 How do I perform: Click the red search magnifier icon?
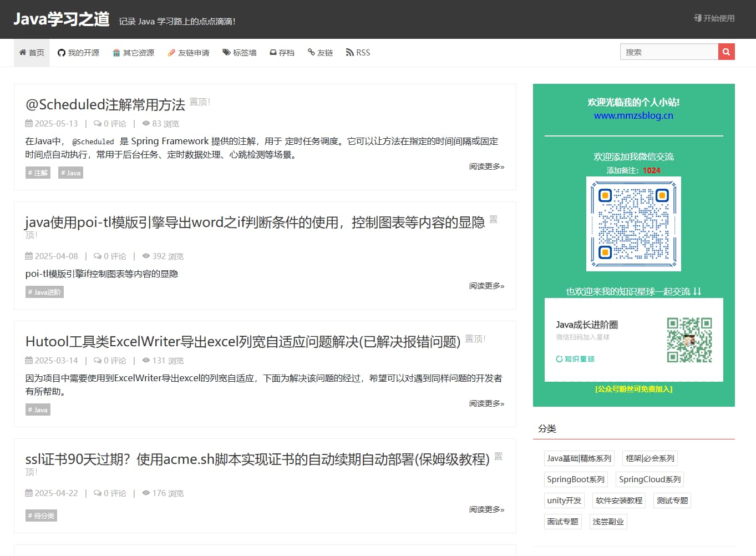coord(725,52)
